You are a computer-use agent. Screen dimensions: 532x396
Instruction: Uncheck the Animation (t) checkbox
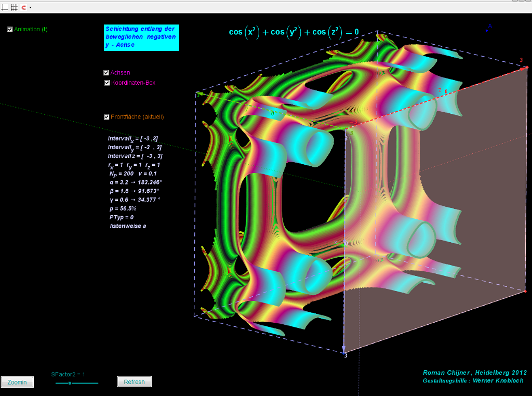point(10,30)
